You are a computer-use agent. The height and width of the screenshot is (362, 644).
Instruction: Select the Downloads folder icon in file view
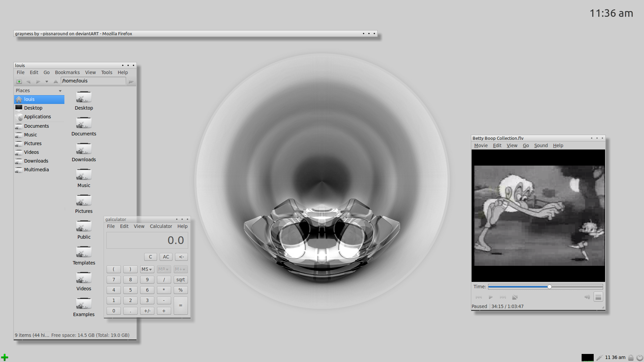84,149
